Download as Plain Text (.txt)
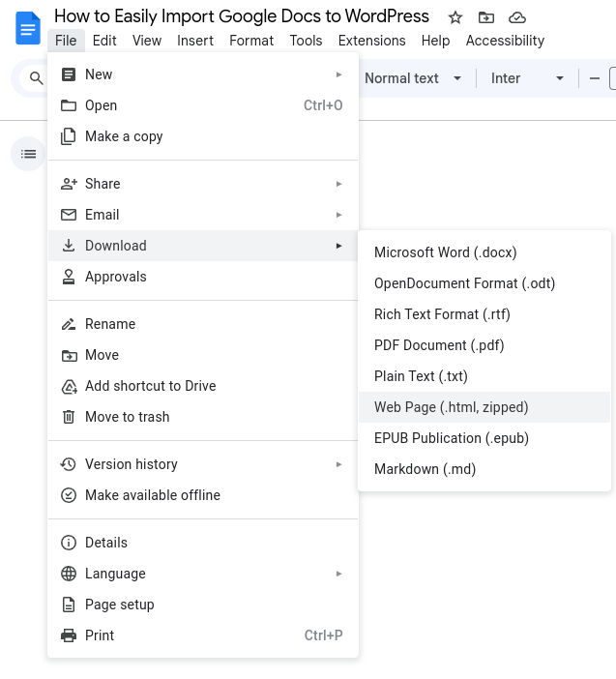This screenshot has height=679, width=616. [x=484, y=376]
